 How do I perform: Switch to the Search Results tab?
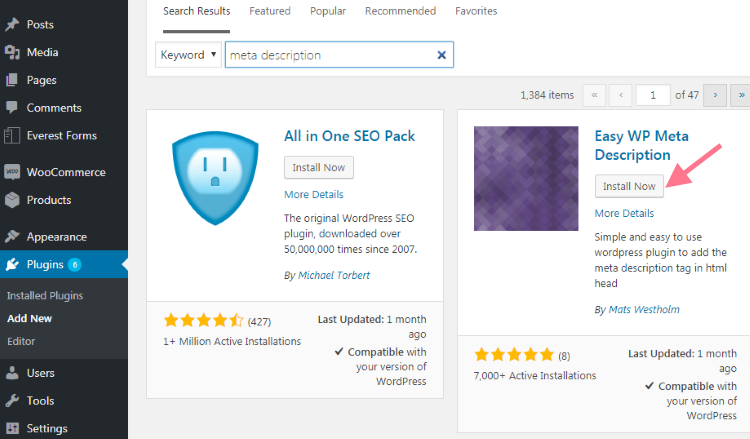pyautogui.click(x=197, y=11)
